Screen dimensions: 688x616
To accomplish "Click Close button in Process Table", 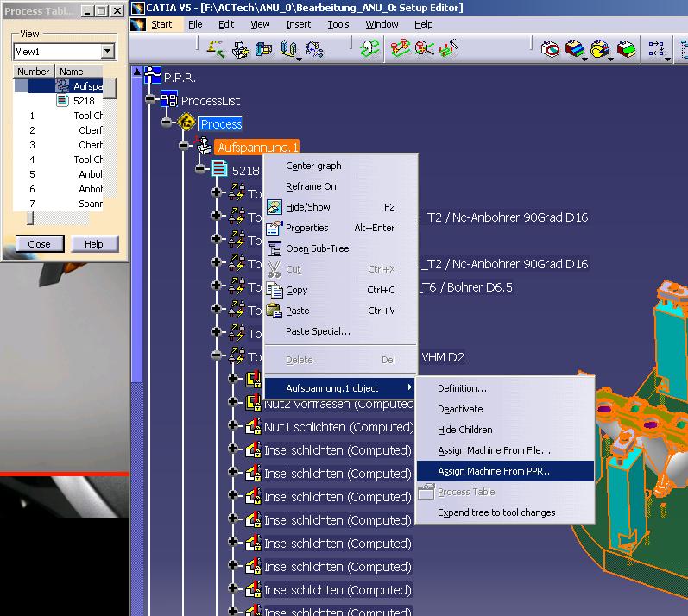I will [x=40, y=244].
